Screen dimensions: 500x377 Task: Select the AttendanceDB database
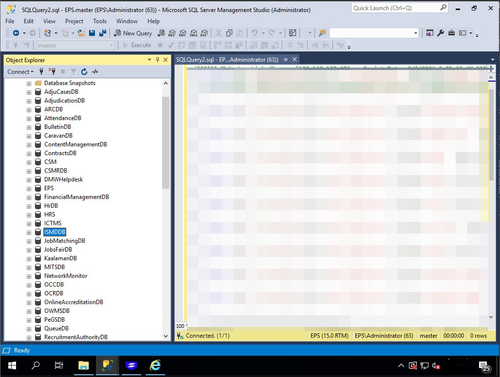pos(63,118)
